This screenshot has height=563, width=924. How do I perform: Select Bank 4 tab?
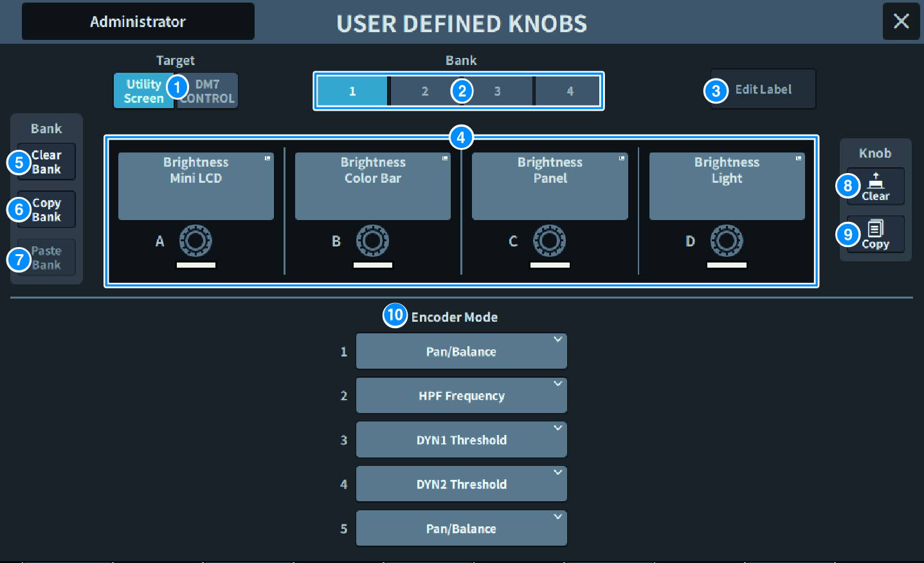569,91
